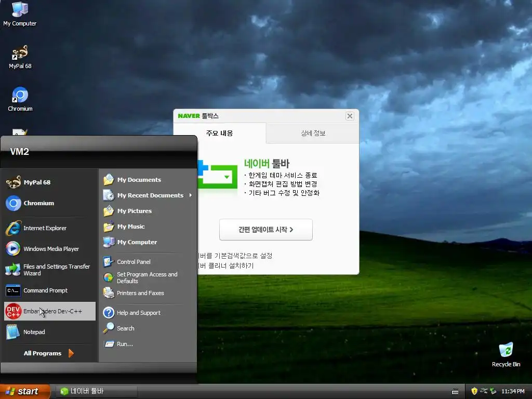Open Printers and Faxes
The width and height of the screenshot is (532, 399).
click(148, 293)
